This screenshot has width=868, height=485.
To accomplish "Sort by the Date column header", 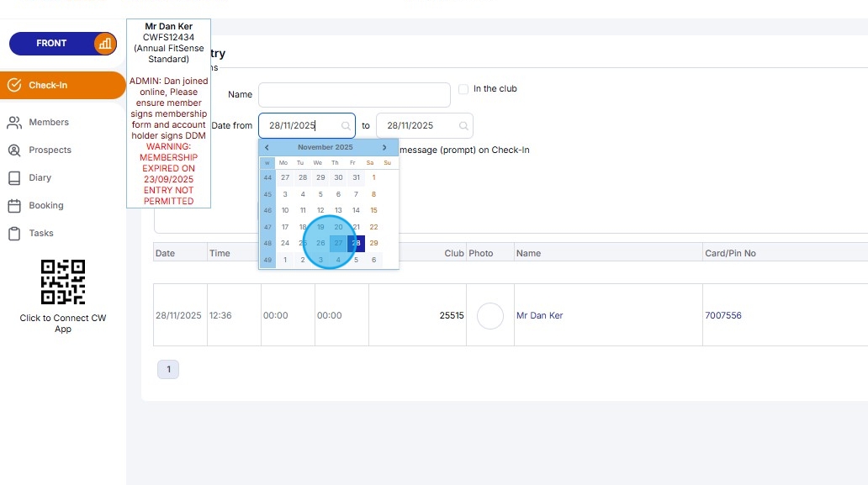I will [181, 253].
